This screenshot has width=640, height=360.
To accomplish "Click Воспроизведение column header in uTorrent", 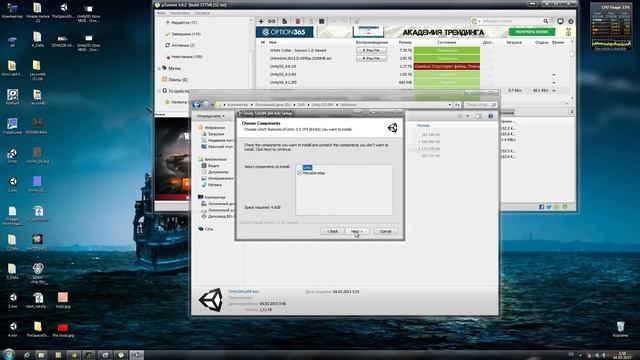I will tap(372, 42).
